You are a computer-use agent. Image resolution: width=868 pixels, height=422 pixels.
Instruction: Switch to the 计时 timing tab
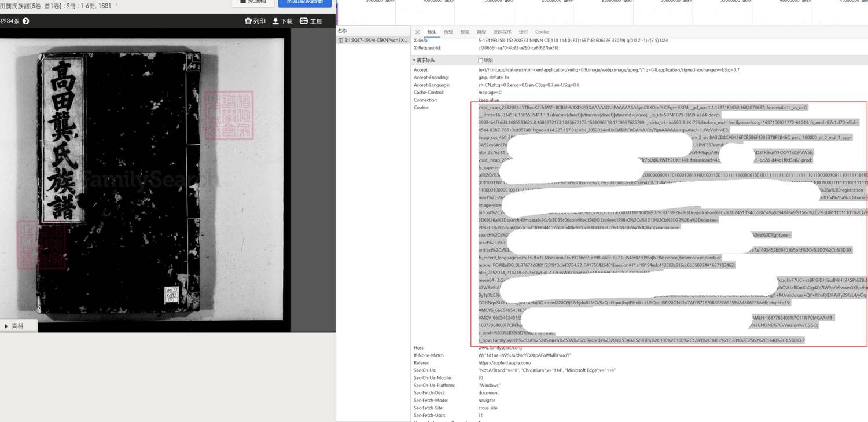click(523, 32)
